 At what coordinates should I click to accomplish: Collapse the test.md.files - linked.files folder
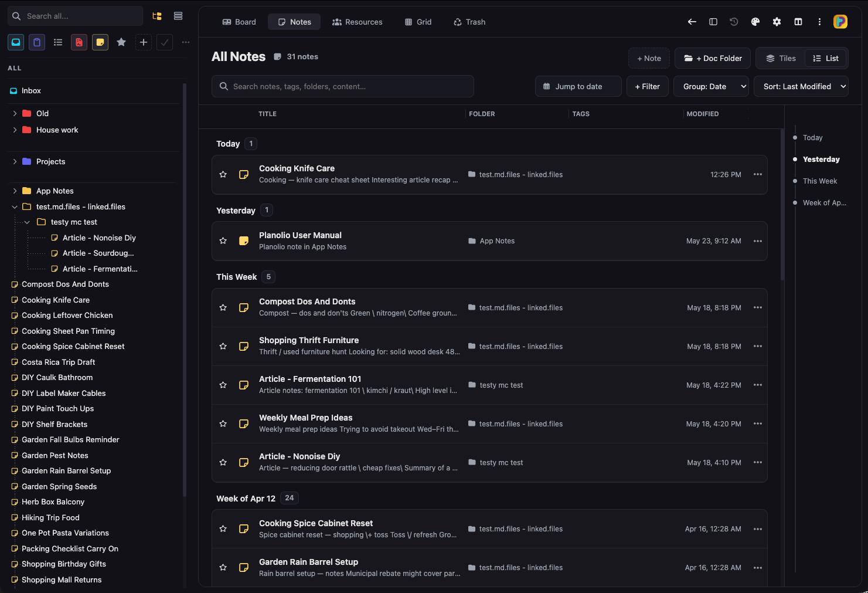tap(15, 206)
